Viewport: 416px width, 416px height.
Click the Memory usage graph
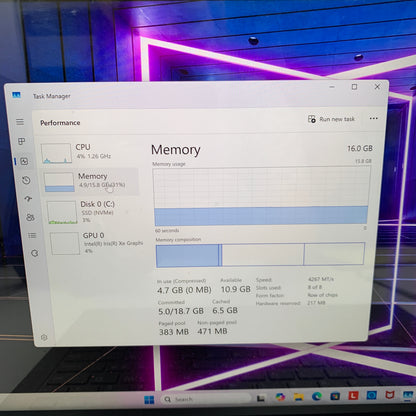point(261,196)
